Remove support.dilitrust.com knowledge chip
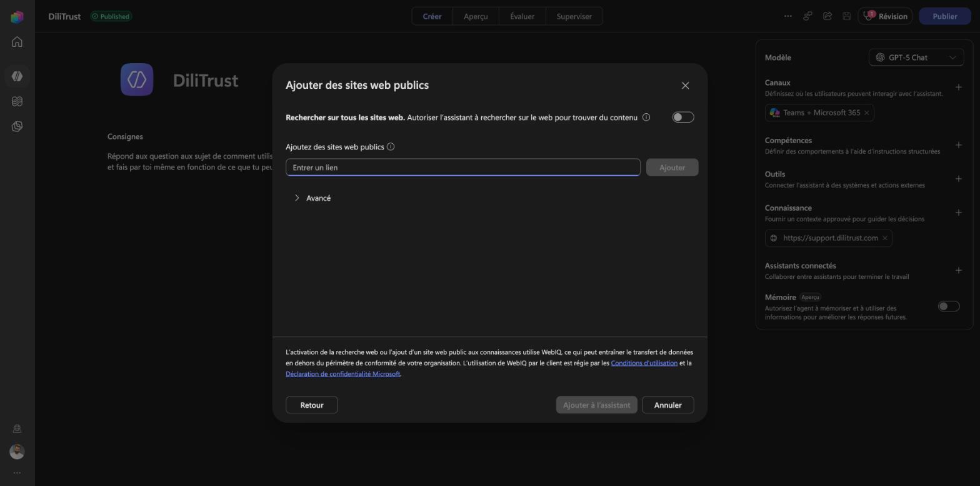The width and height of the screenshot is (980, 486). 885,238
